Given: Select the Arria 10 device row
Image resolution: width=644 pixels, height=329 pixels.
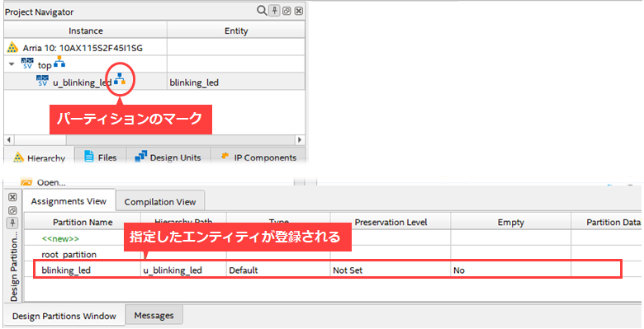Looking at the screenshot, I should pyautogui.click(x=154, y=48).
